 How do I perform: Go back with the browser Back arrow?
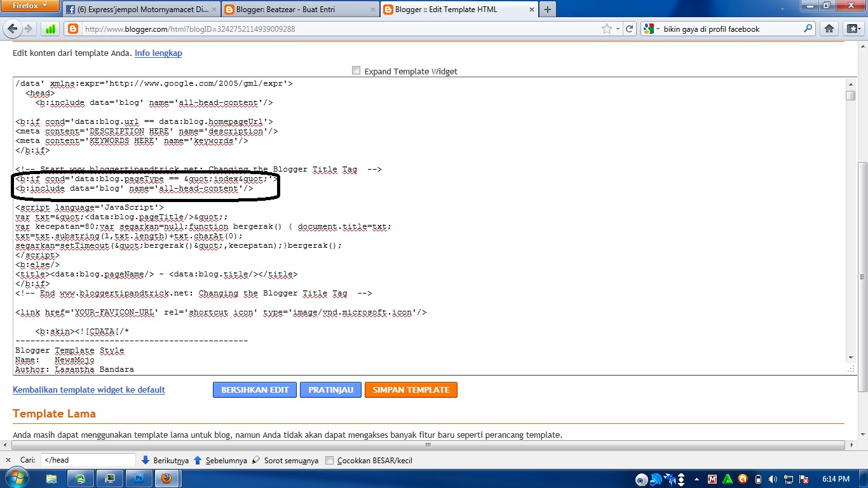(13, 29)
